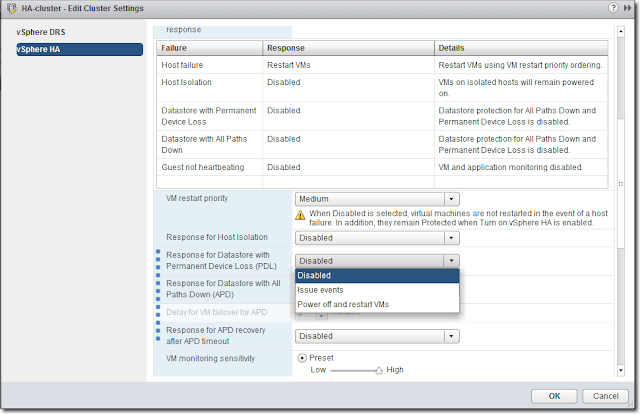Click the scrollbar up arrow
640x414 pixels.
pyautogui.click(x=621, y=31)
